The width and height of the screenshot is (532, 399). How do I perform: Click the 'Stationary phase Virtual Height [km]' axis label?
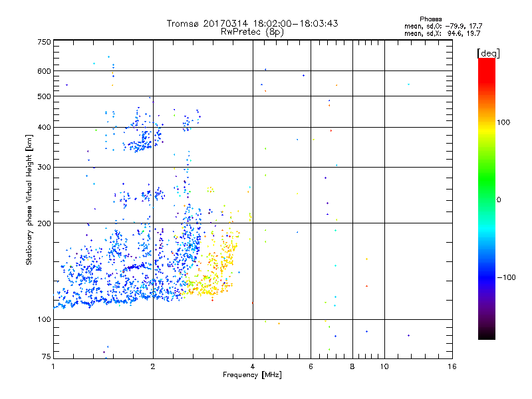click(x=29, y=200)
